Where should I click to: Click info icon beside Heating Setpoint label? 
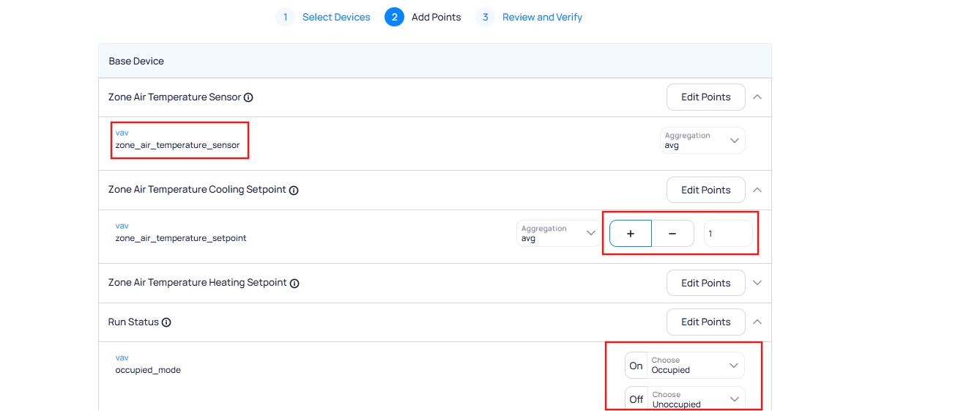coord(294,284)
